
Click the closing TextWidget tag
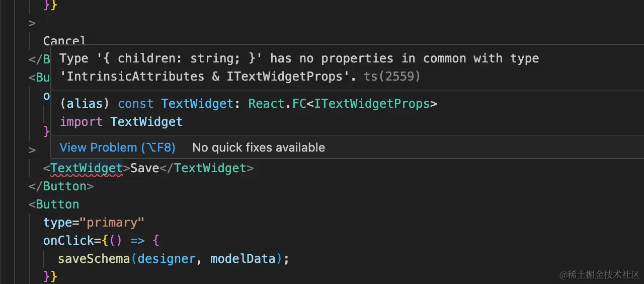[210, 168]
